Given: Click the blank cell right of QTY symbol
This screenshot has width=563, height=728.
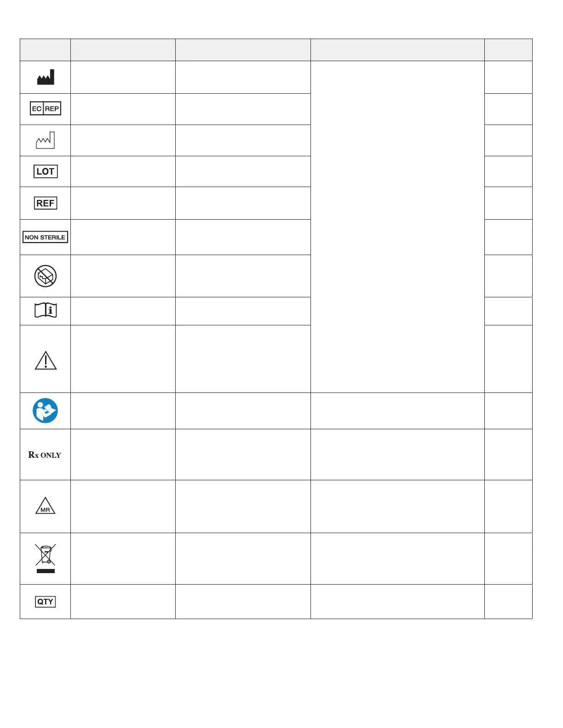Looking at the screenshot, I should click(123, 602).
